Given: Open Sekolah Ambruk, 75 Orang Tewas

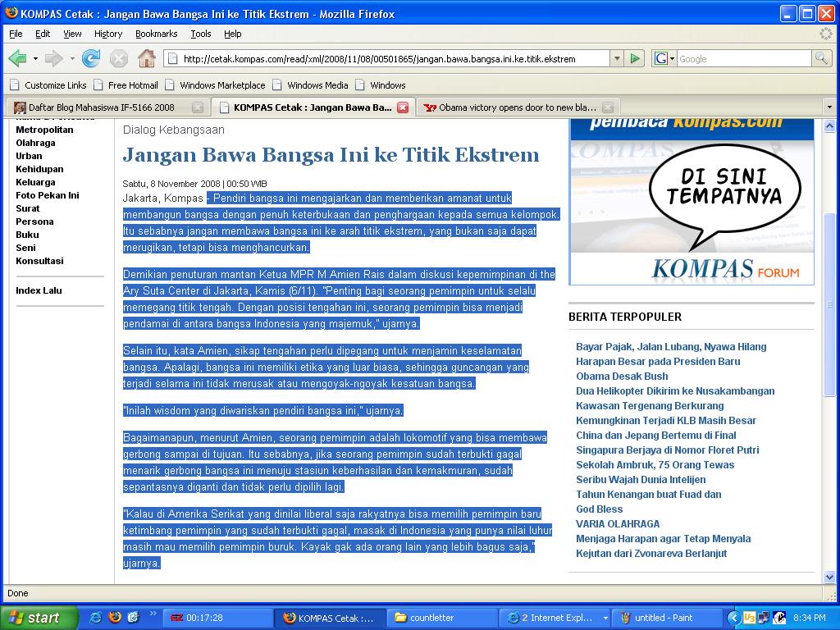Looking at the screenshot, I should pos(655,464).
